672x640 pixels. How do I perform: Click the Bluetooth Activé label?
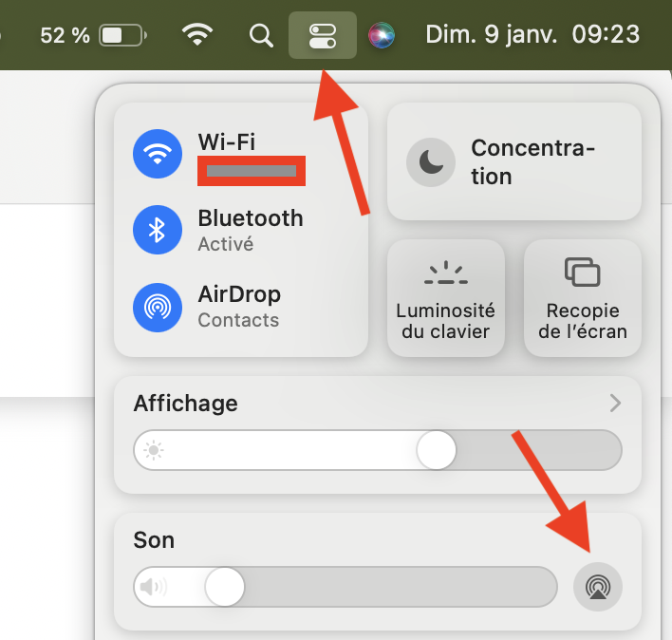point(251,230)
